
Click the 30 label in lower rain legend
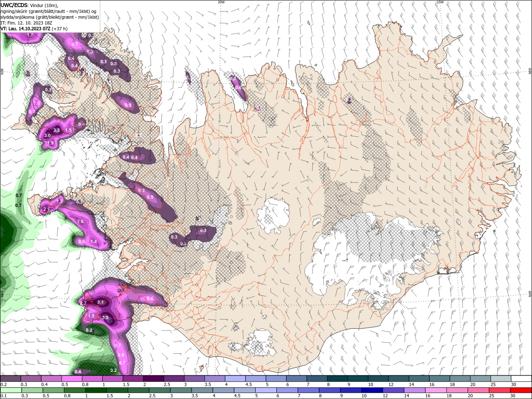514,396
